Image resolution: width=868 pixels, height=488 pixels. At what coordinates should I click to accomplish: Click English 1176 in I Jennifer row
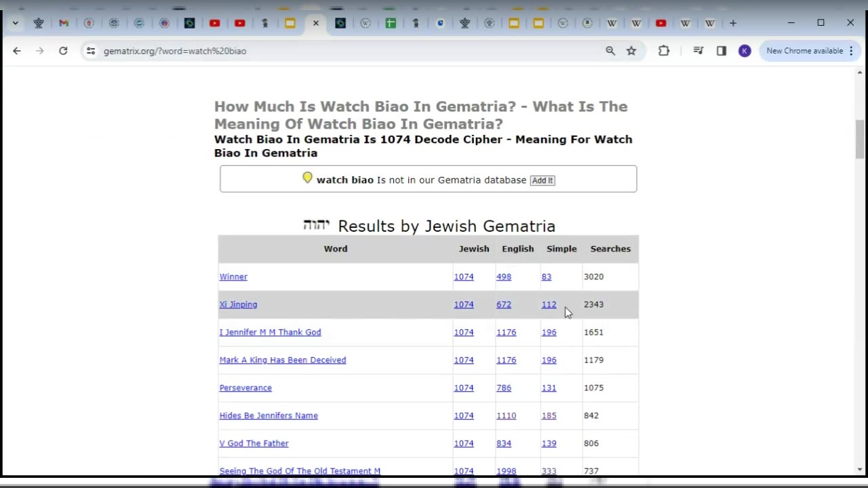pos(506,332)
